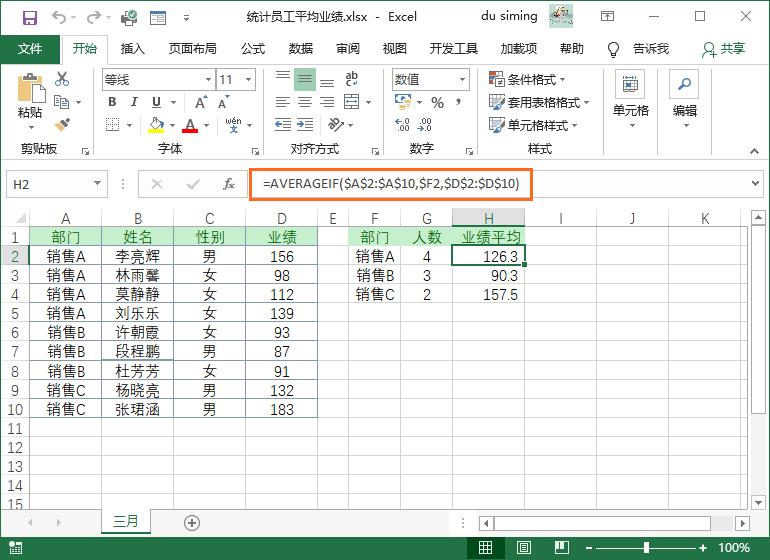
Task: Open the font name dropdown 等线
Action: [x=208, y=80]
